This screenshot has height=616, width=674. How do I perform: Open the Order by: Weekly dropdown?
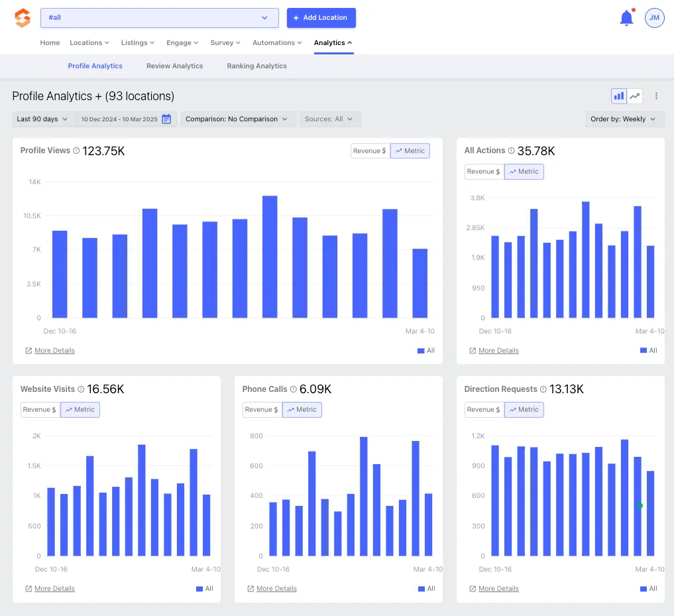tap(624, 119)
